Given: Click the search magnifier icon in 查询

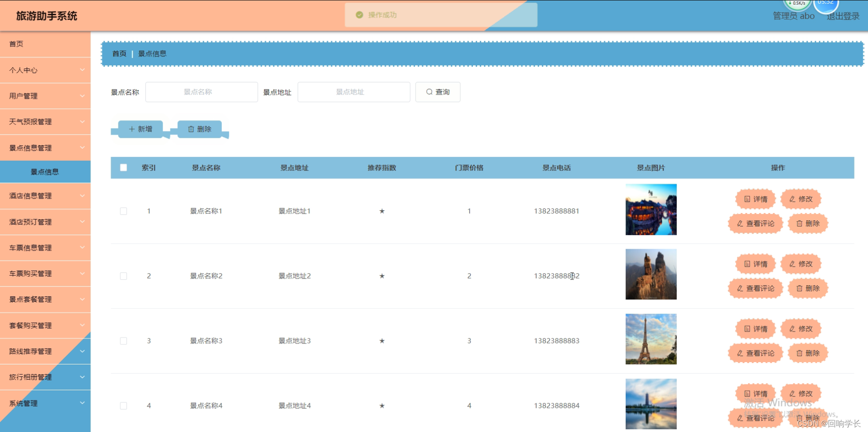Looking at the screenshot, I should [429, 92].
